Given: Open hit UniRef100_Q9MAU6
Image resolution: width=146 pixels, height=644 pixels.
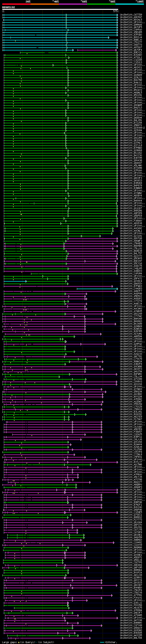Looking at the screenshot, I should tap(131, 25).
